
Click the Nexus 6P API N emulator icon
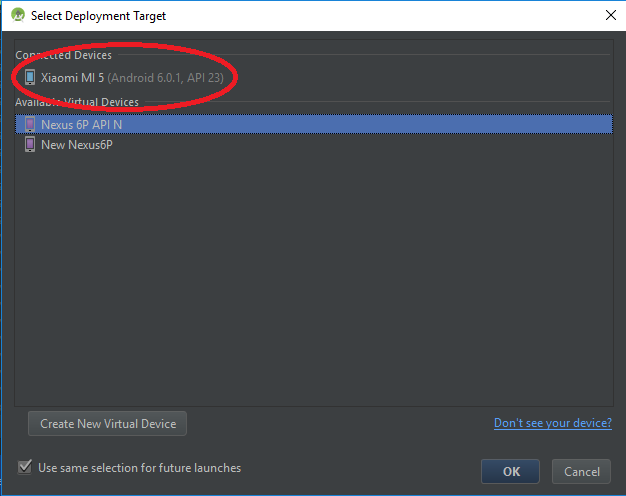pyautogui.click(x=30, y=125)
